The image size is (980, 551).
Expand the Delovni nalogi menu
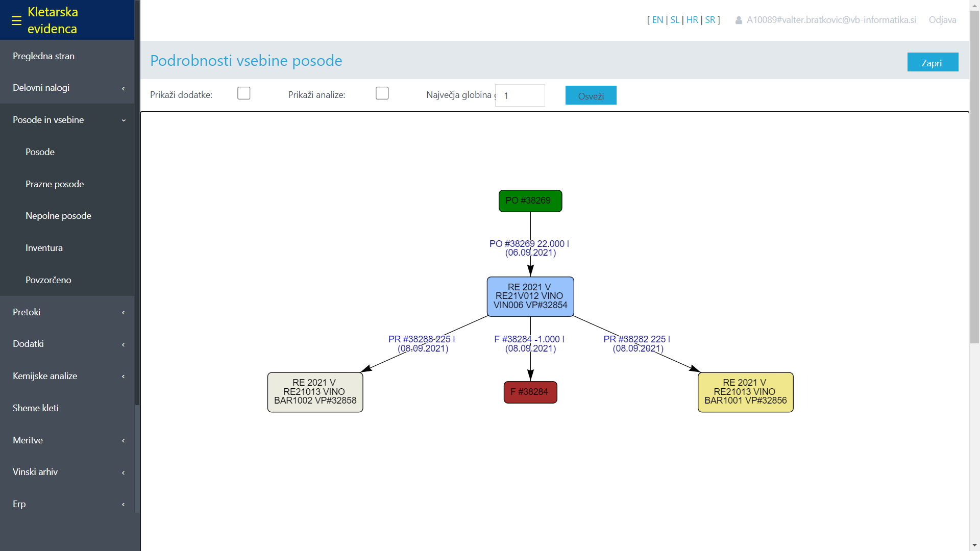pos(67,88)
